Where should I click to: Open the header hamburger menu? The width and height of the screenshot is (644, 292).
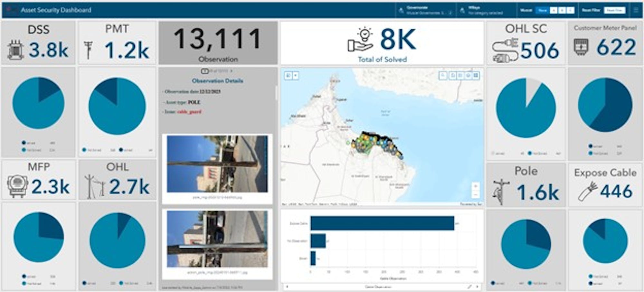click(x=636, y=10)
